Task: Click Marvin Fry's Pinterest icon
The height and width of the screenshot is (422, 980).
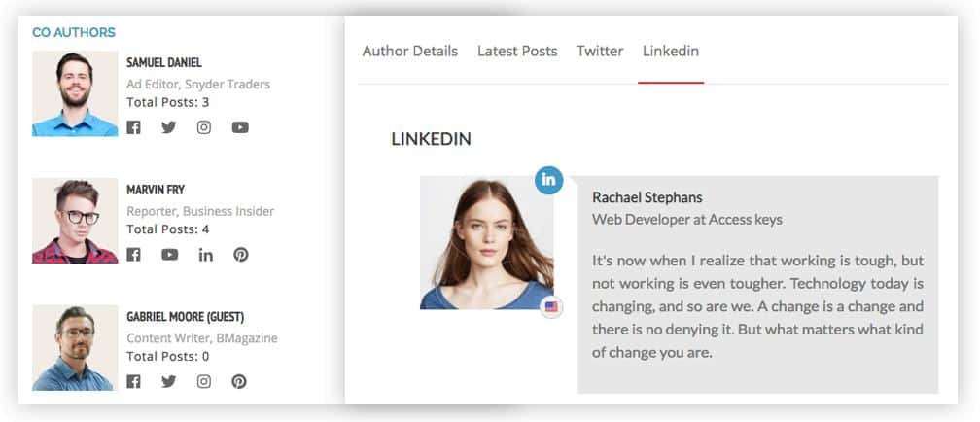Action: [x=240, y=255]
